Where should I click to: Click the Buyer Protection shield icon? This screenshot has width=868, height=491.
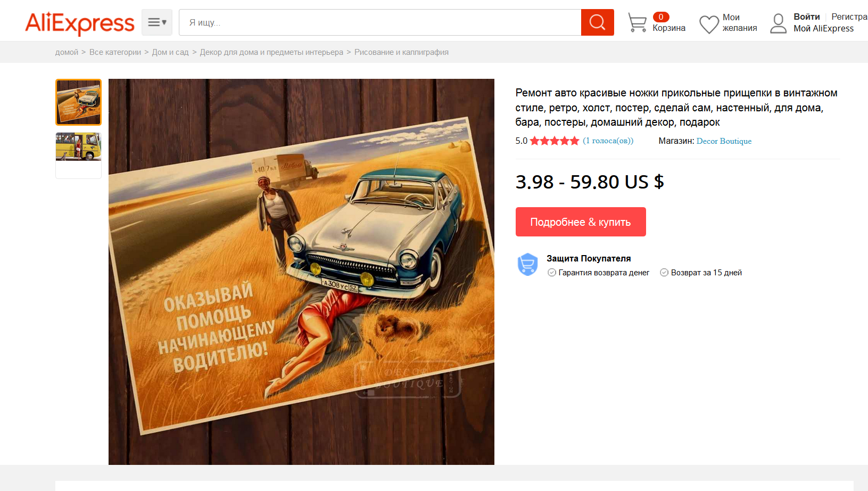click(x=527, y=264)
